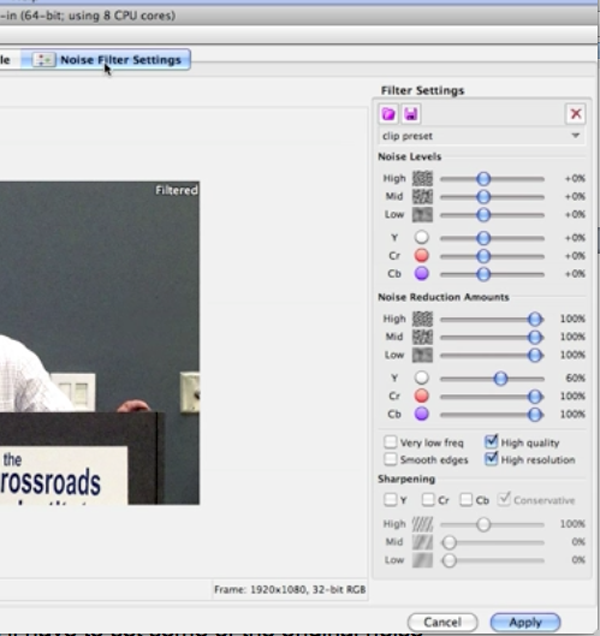Image resolution: width=600 pixels, height=636 pixels.
Task: Uncheck the High quality checkbox
Action: 491,441
